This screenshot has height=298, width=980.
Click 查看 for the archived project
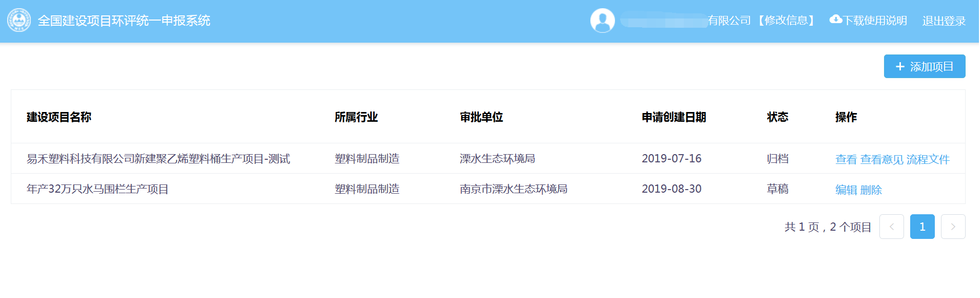tap(846, 159)
